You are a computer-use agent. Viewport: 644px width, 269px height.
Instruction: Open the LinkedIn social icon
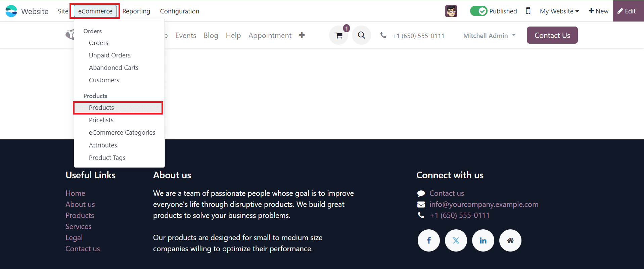483,240
